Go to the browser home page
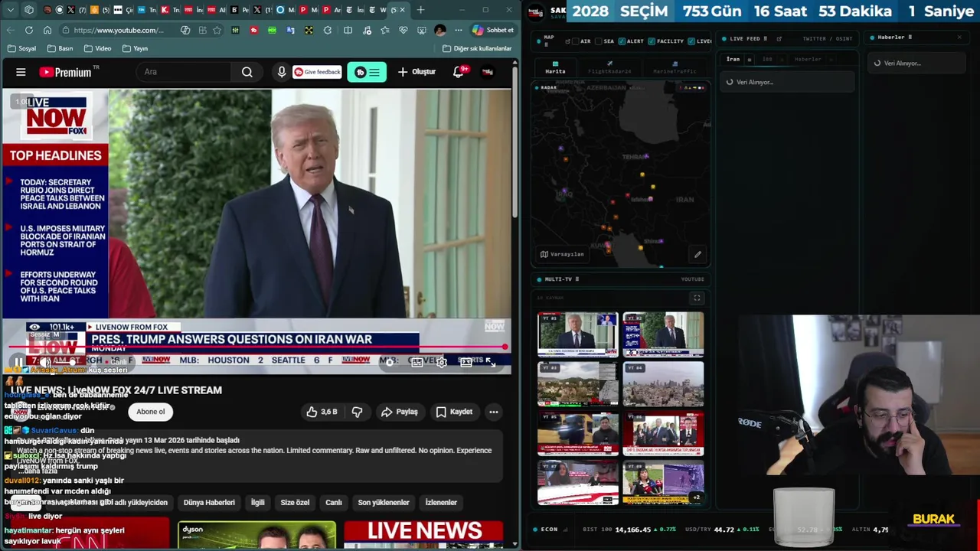Viewport: 980px width, 551px height. coord(47,30)
